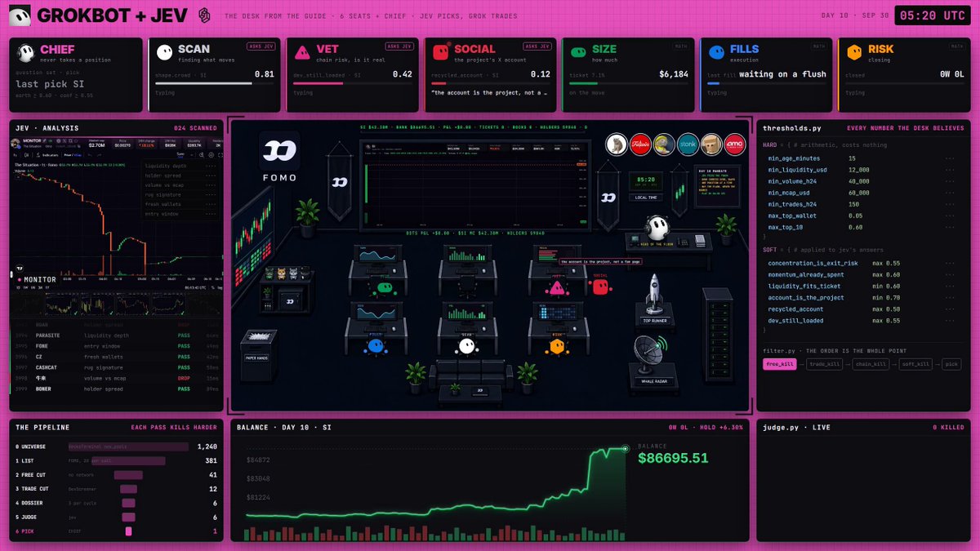Click the SCAN score progress bar
The height and width of the screenshot is (551, 980).
coord(215,82)
